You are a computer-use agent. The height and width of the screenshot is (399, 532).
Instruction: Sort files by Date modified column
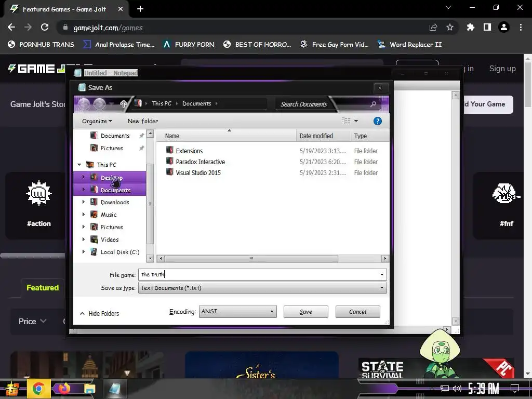tap(323, 136)
